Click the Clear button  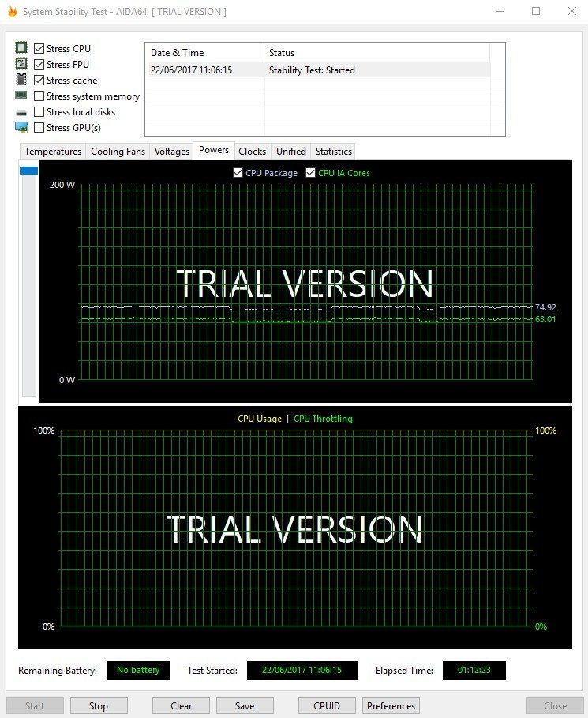pos(182,705)
